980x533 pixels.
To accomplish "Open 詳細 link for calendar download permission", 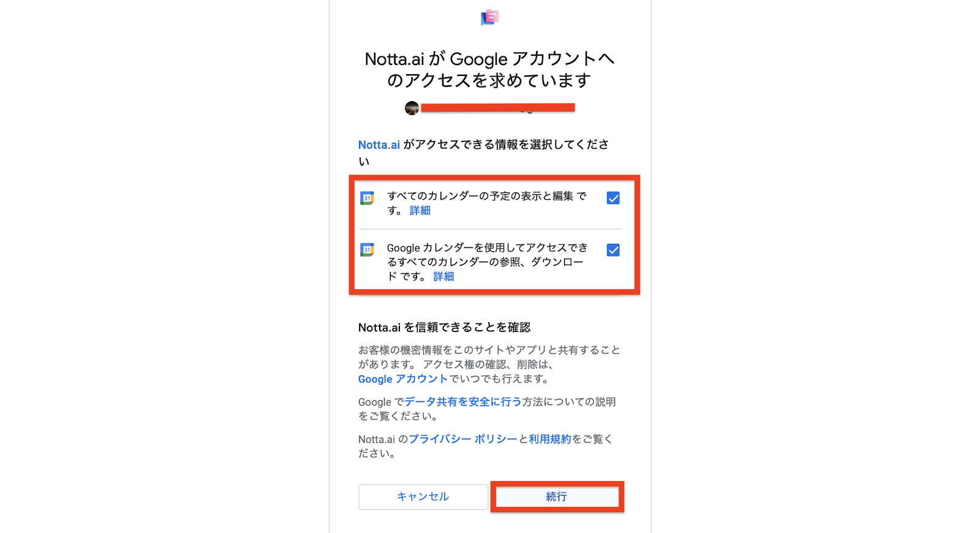I will 443,277.
